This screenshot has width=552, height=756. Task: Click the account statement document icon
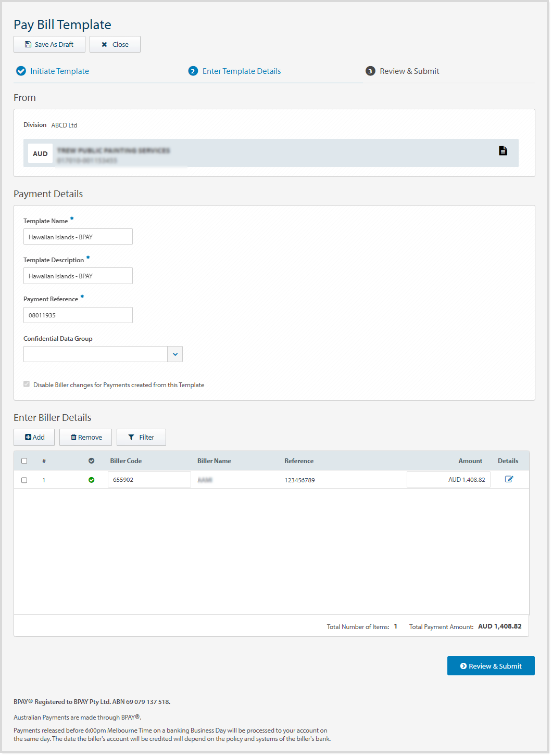click(503, 151)
